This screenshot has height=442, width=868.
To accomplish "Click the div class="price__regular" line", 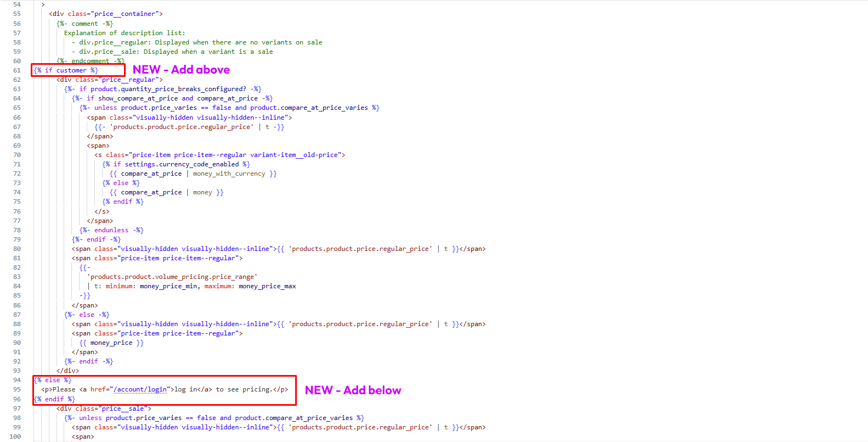I will click(x=110, y=80).
